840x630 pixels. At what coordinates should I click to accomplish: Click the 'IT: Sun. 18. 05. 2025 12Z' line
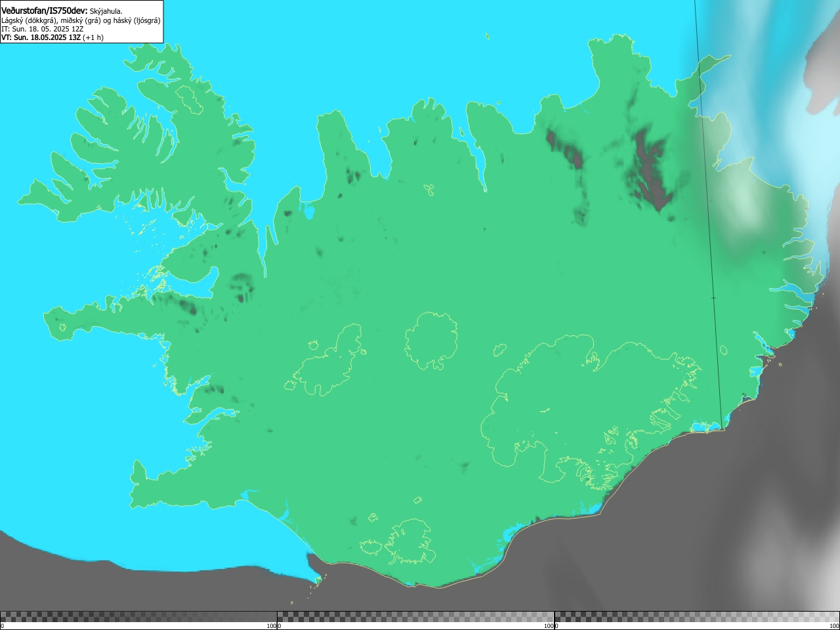point(43,29)
